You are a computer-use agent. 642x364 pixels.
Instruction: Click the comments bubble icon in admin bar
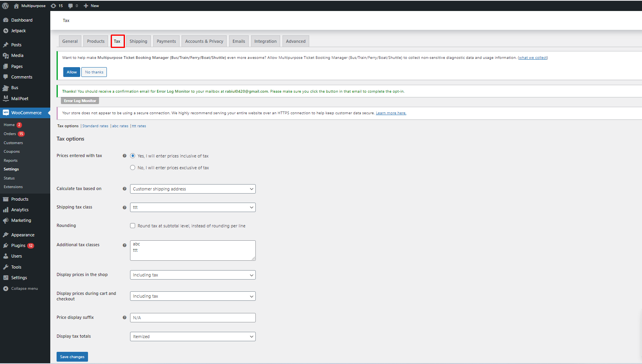click(71, 5)
